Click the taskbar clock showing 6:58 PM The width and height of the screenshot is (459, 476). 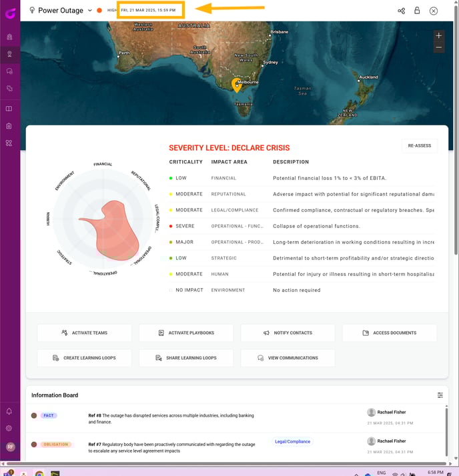[x=435, y=473]
